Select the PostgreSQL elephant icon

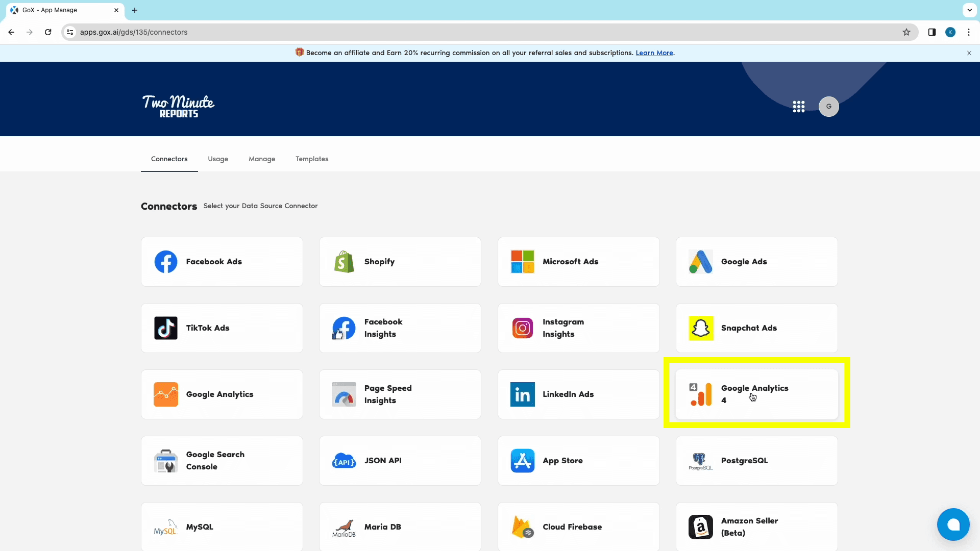pyautogui.click(x=701, y=461)
